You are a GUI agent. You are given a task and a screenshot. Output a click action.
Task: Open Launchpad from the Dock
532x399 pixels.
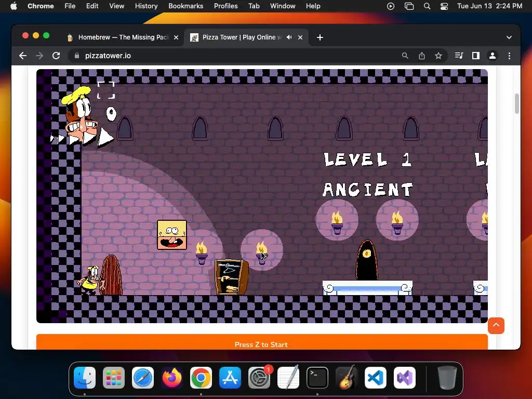(114, 378)
